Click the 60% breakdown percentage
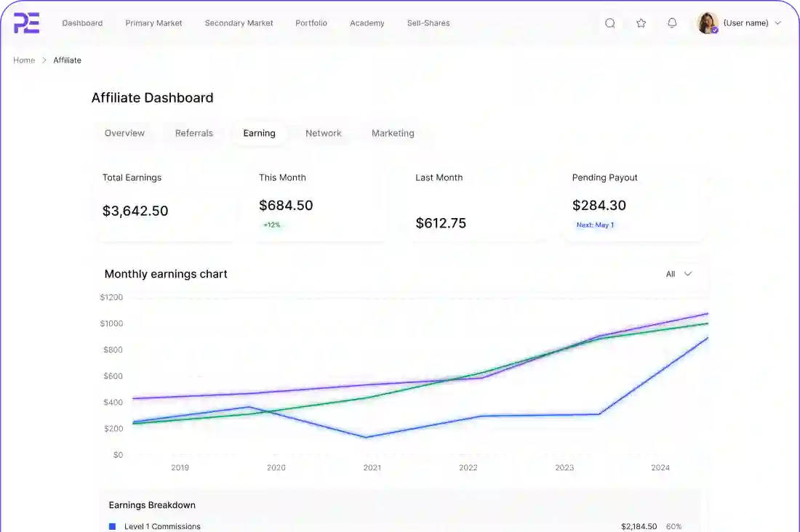The width and height of the screenshot is (800, 532). [673, 526]
